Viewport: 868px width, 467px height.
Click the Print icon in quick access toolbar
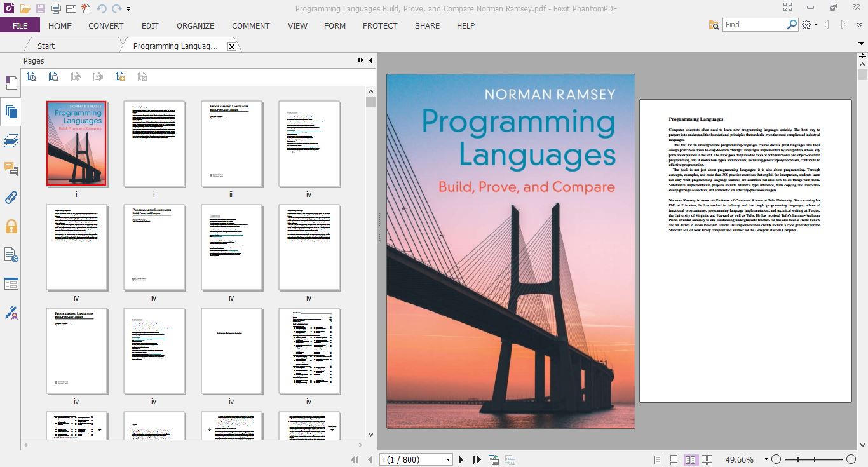pos(56,8)
